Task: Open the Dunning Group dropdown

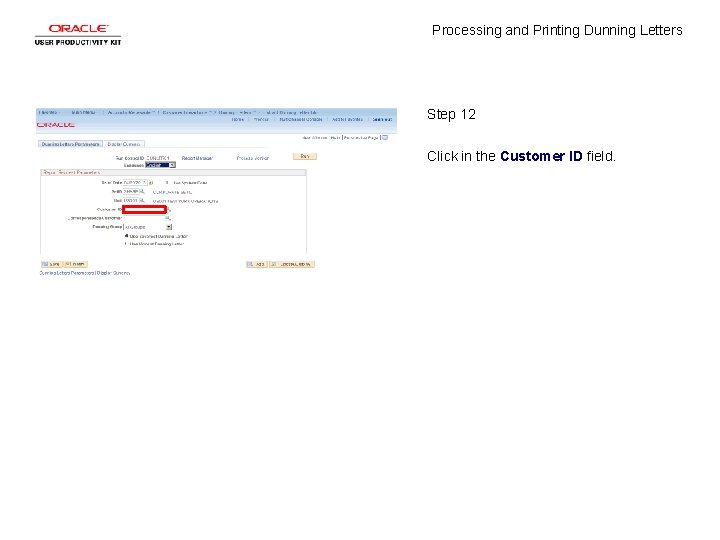Action: click(x=148, y=227)
